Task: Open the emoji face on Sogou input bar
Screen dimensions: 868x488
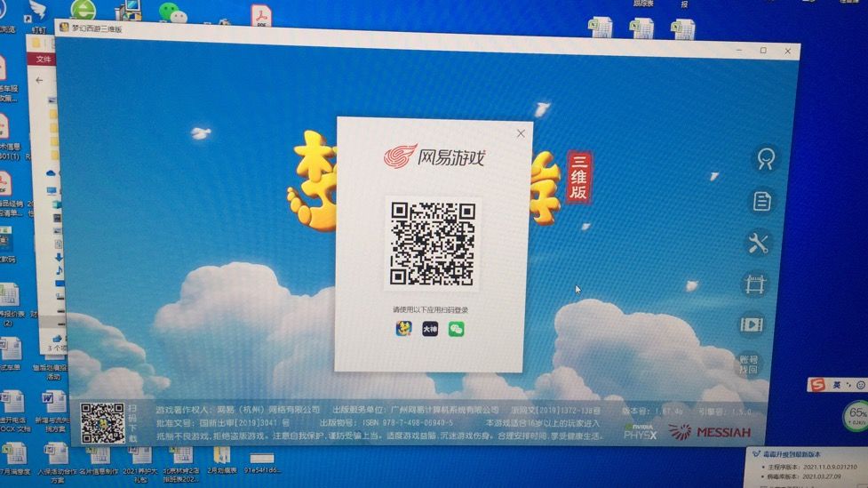Action: (x=860, y=384)
